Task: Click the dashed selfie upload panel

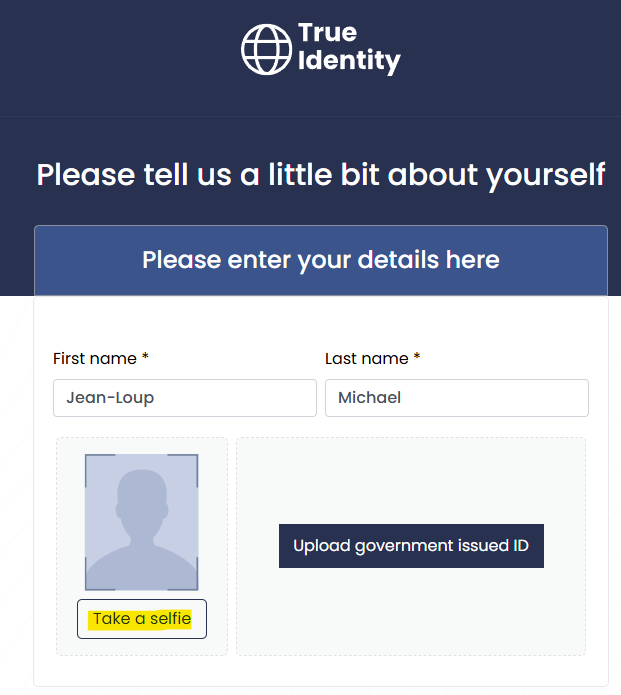Action: pyautogui.click(x=142, y=546)
